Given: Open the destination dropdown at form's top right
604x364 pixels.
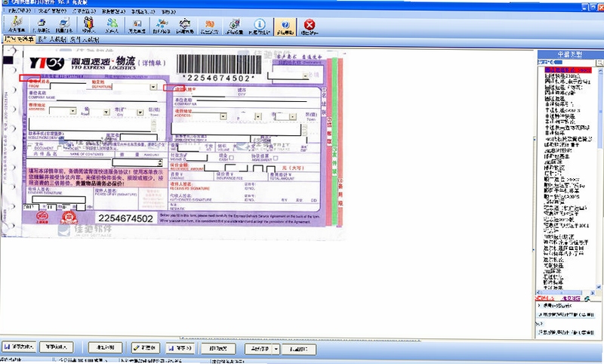Looking at the screenshot, I should [x=306, y=76].
